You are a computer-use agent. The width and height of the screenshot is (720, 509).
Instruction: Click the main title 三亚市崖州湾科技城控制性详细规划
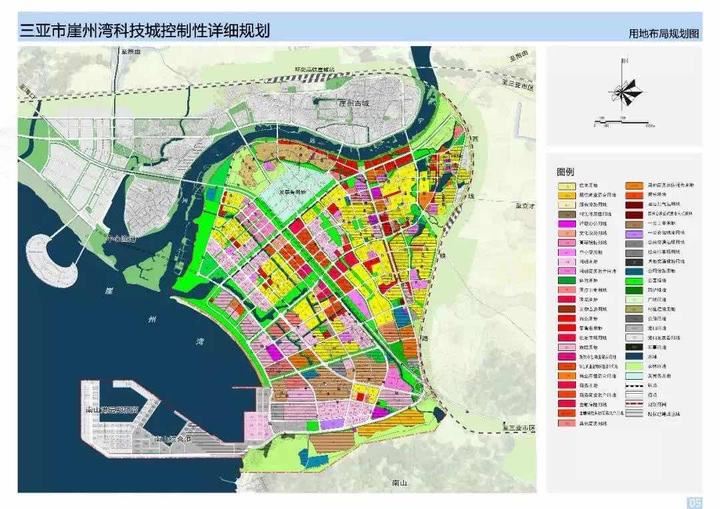[x=145, y=30]
